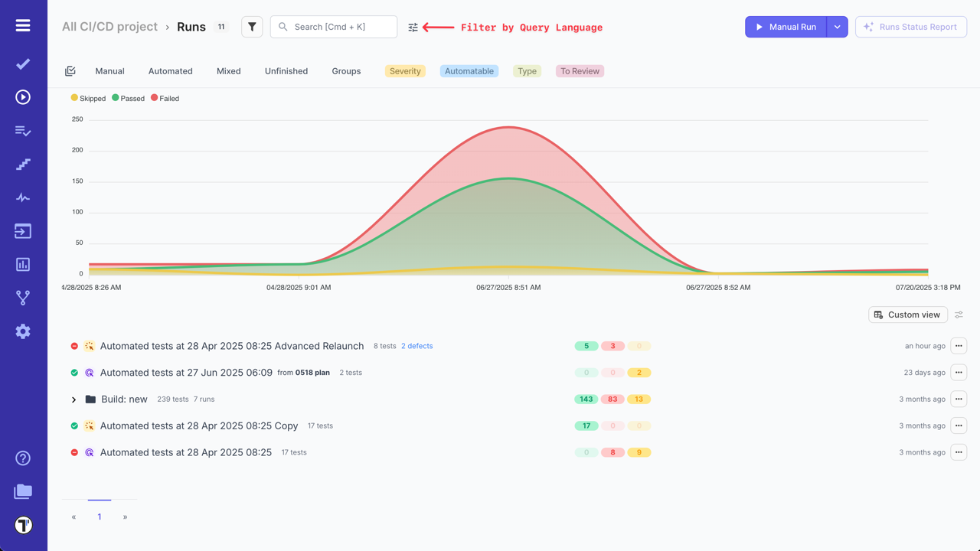Open the settings gear in sidebar

pos(22,331)
